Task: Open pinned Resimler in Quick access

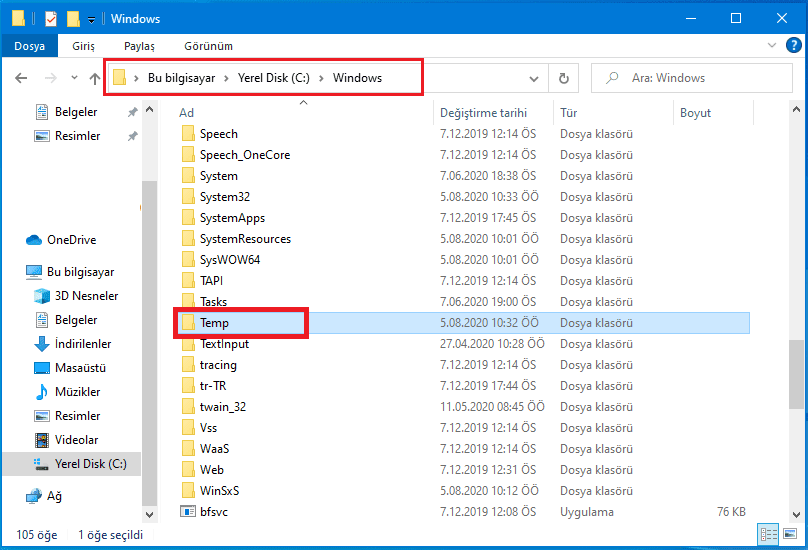Action: pos(77,136)
